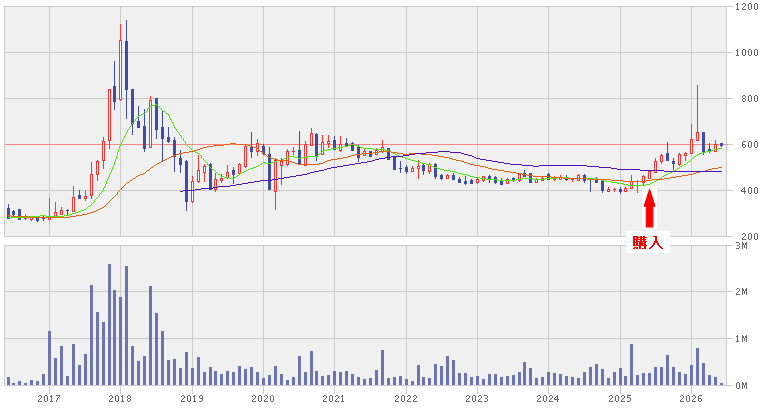Click the early-2025 volume spike bar
Screen dimensions: 762x408
click(631, 365)
